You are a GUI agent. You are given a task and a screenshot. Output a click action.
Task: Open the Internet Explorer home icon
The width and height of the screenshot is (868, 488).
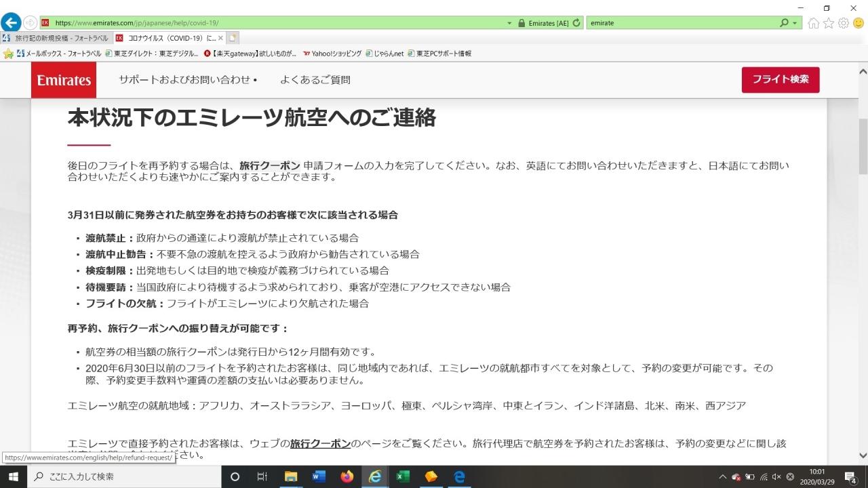(x=814, y=23)
